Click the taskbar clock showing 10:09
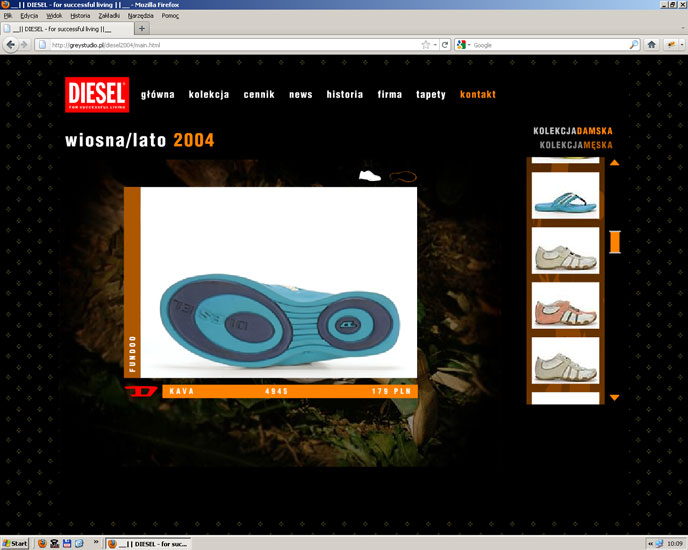Viewport: 688px width, 550px height. click(675, 543)
